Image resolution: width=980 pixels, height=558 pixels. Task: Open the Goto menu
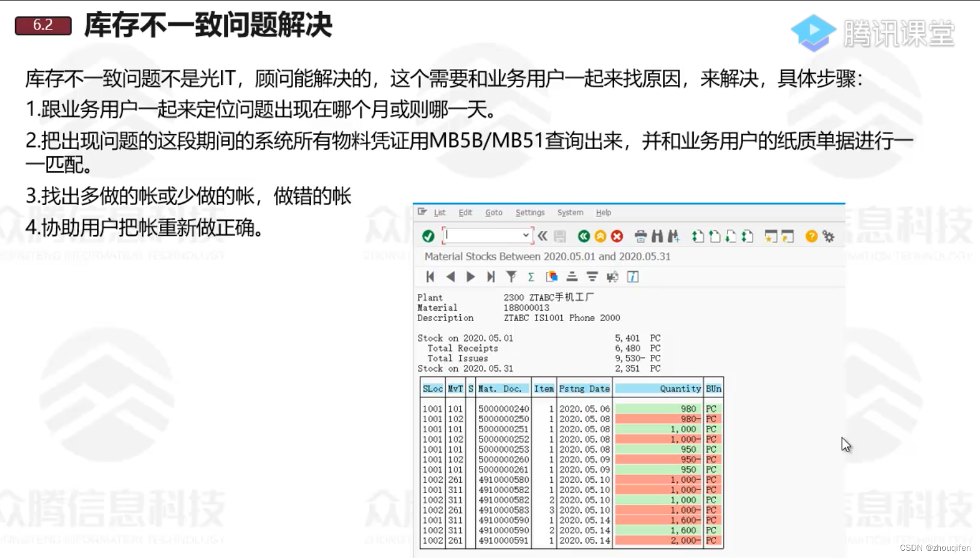click(494, 212)
